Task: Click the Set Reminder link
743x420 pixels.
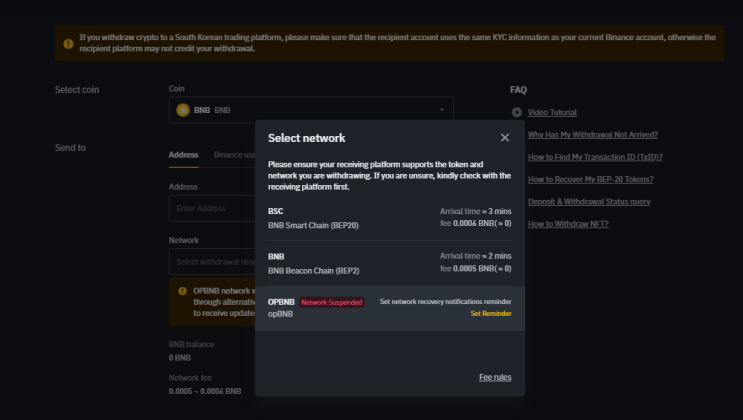Action: [491, 314]
